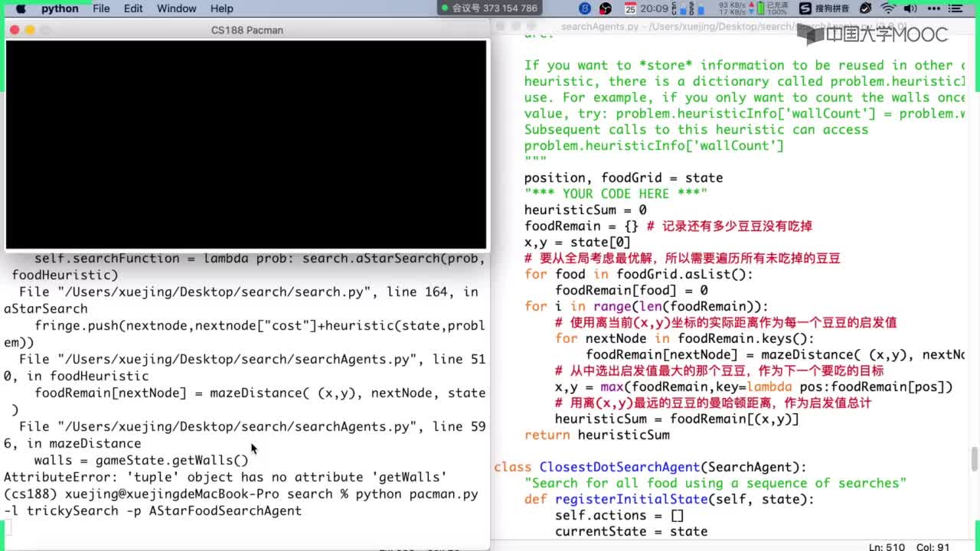This screenshot has width=980, height=551.
Task: Open the Edit menu
Action: tap(133, 8)
